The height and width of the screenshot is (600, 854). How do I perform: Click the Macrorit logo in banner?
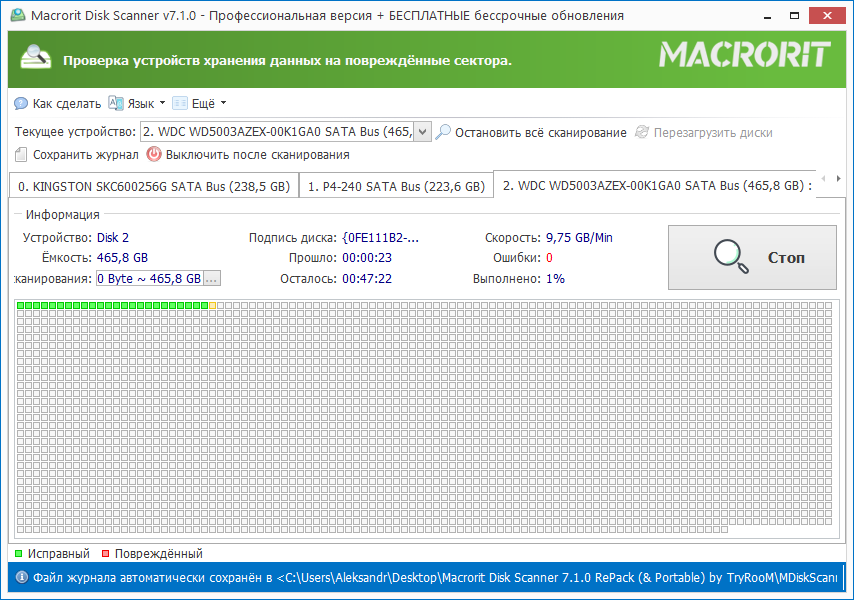tap(745, 55)
